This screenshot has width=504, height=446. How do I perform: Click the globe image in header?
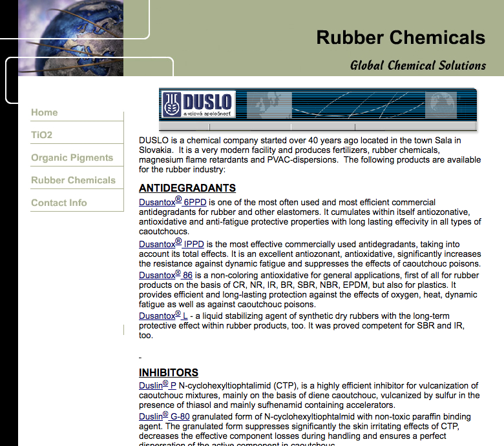[70, 38]
